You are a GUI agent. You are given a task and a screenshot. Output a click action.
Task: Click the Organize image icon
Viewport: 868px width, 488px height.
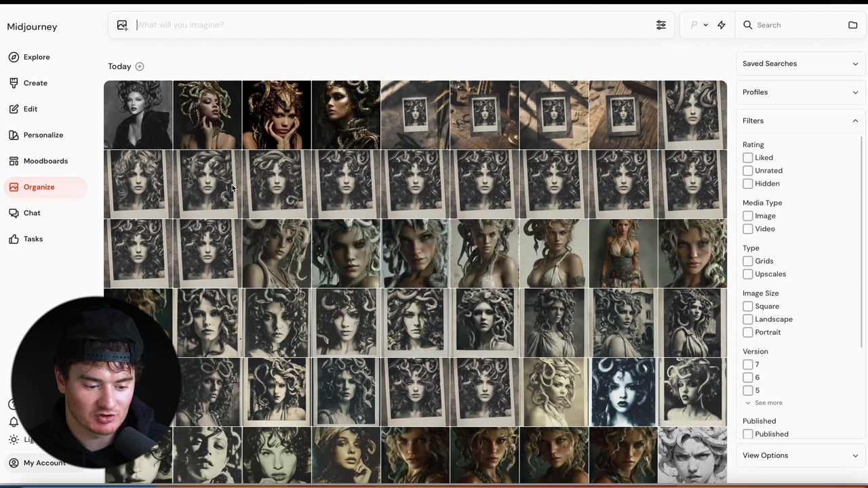pos(14,187)
